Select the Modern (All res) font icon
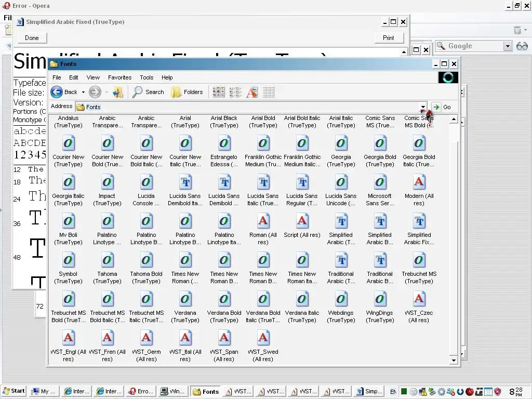Image resolution: width=532 pixels, height=399 pixels. click(x=419, y=182)
